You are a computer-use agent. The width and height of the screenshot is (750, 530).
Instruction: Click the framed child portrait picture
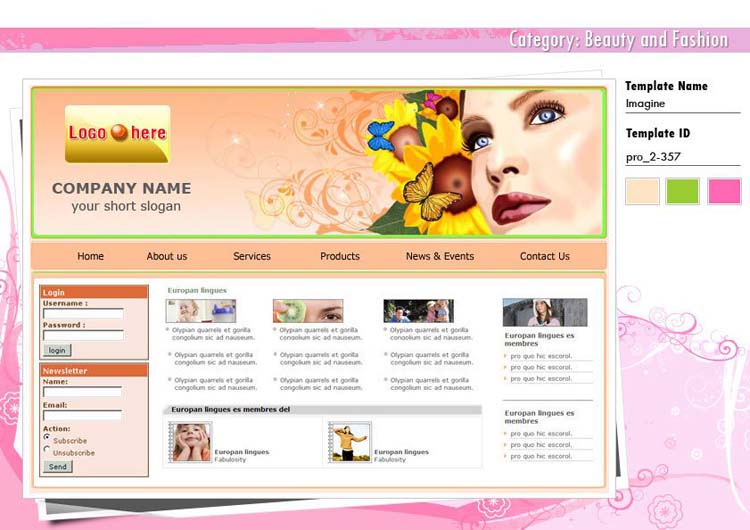pos(189,441)
